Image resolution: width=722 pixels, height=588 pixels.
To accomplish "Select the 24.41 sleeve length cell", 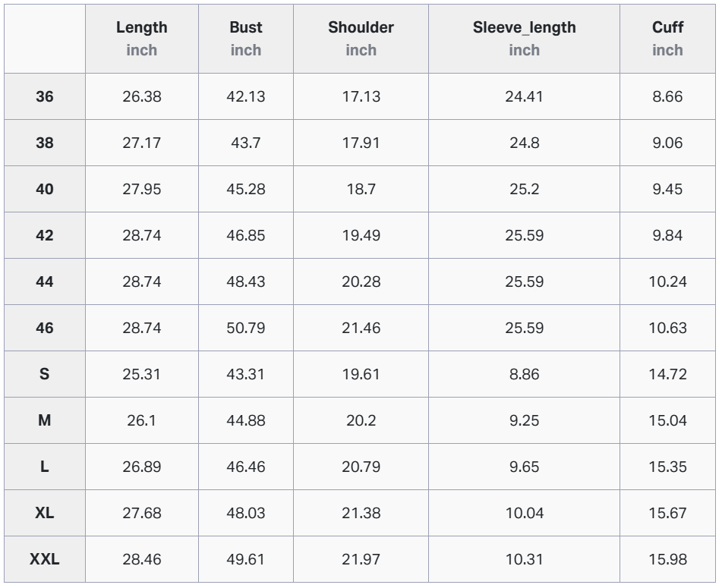I will pyautogui.click(x=524, y=96).
